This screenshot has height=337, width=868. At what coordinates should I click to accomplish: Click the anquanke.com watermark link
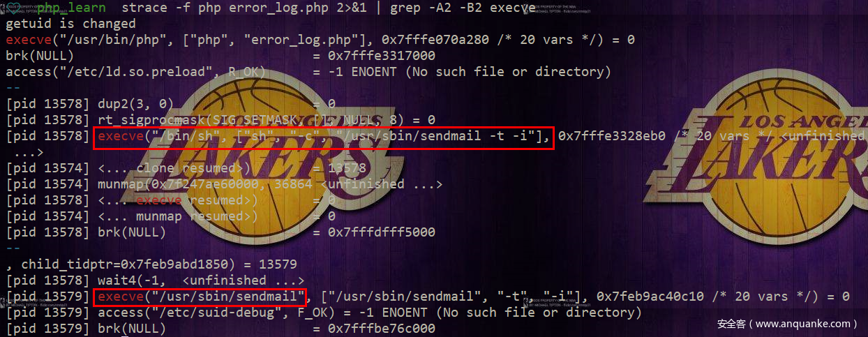[x=788, y=324]
